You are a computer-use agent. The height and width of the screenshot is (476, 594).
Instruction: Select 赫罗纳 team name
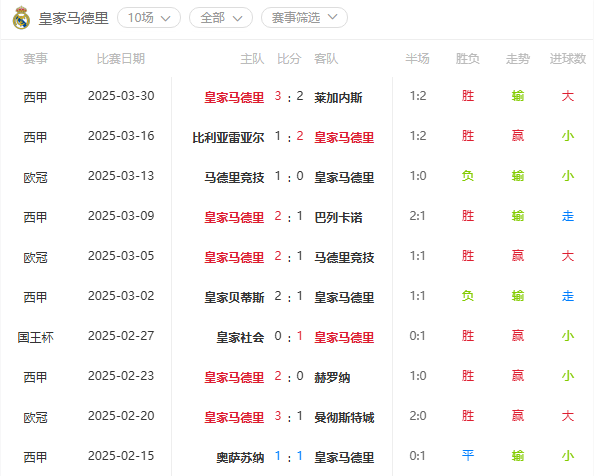click(x=332, y=377)
